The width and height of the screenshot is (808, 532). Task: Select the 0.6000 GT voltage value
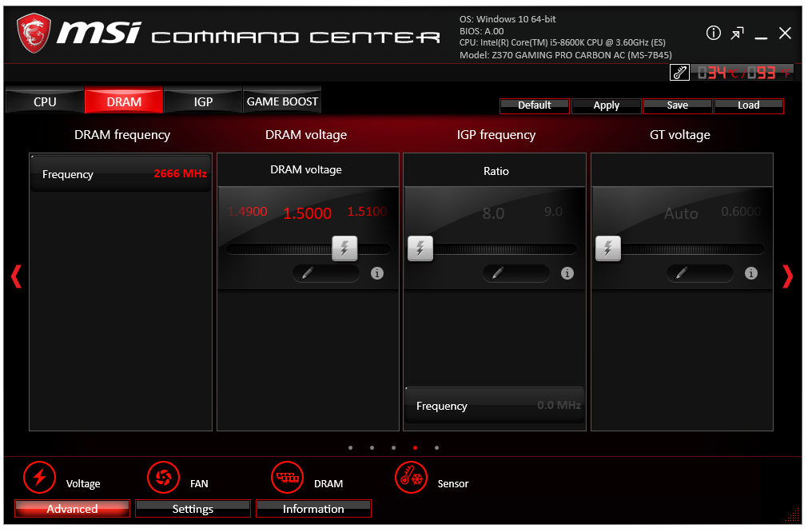coord(741,212)
